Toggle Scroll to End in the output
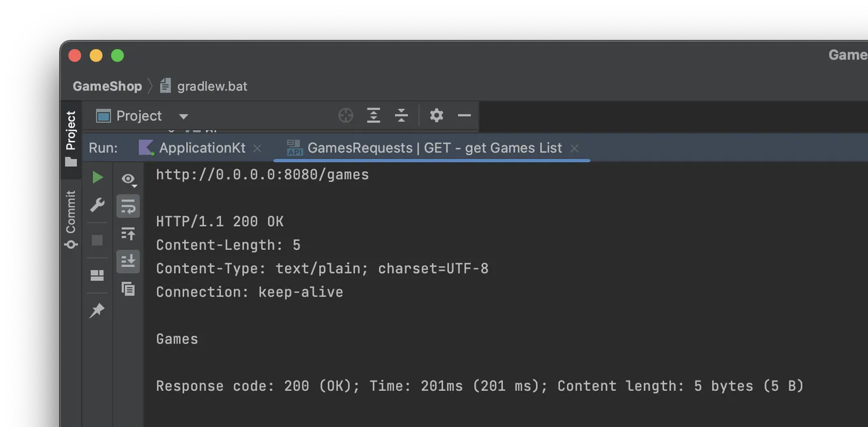Image resolution: width=868 pixels, height=427 pixels. (x=128, y=261)
